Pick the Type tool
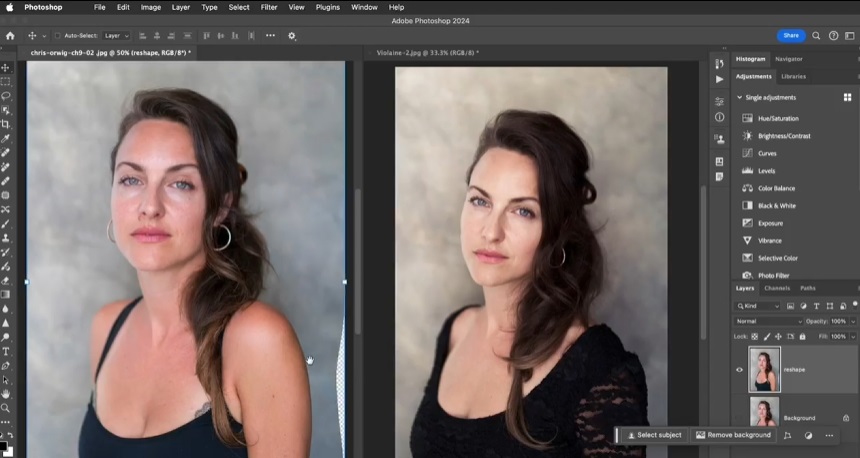The image size is (860, 458). pos(5,351)
